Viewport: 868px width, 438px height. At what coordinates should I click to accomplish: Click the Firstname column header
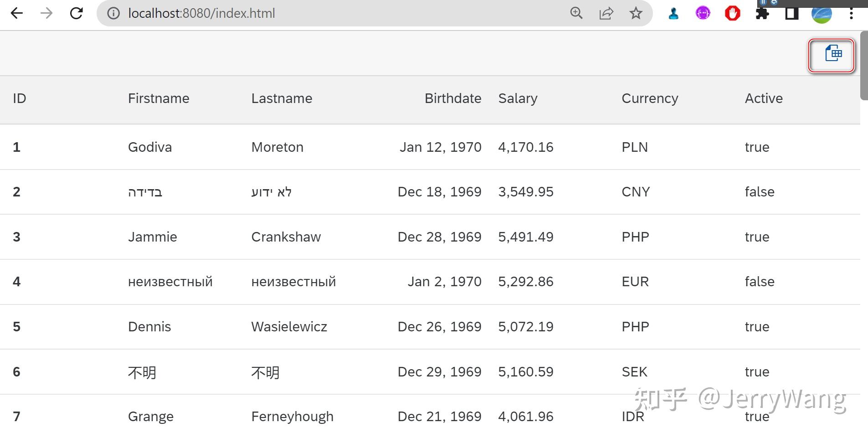159,98
